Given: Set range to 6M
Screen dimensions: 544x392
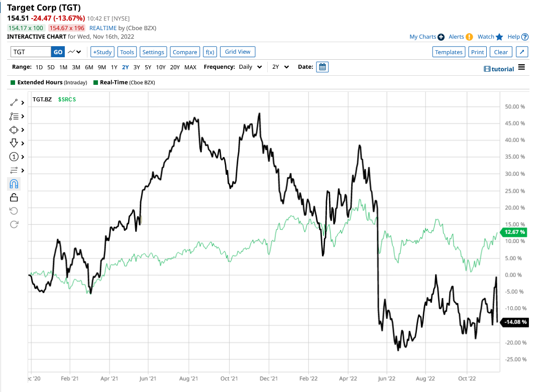Looking at the screenshot, I should point(89,67).
